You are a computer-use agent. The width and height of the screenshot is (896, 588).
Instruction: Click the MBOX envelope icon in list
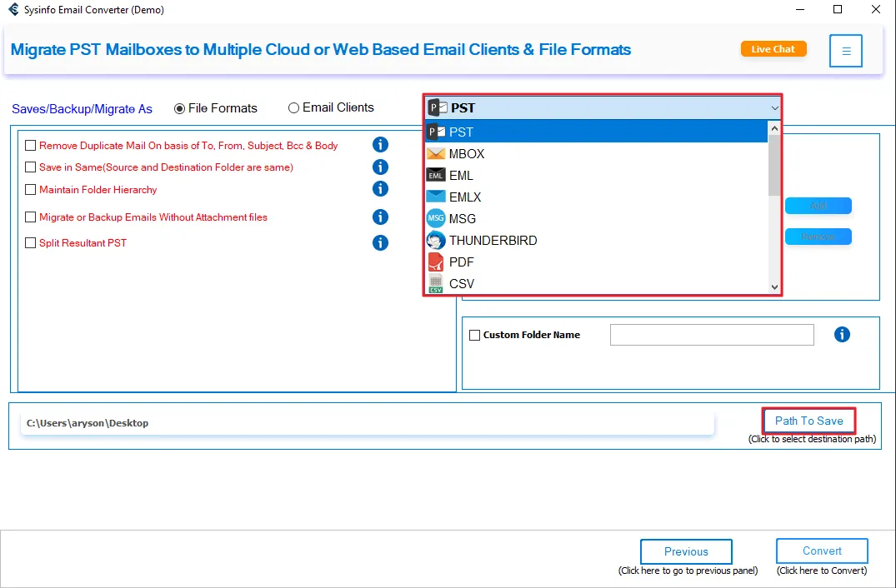tap(436, 154)
